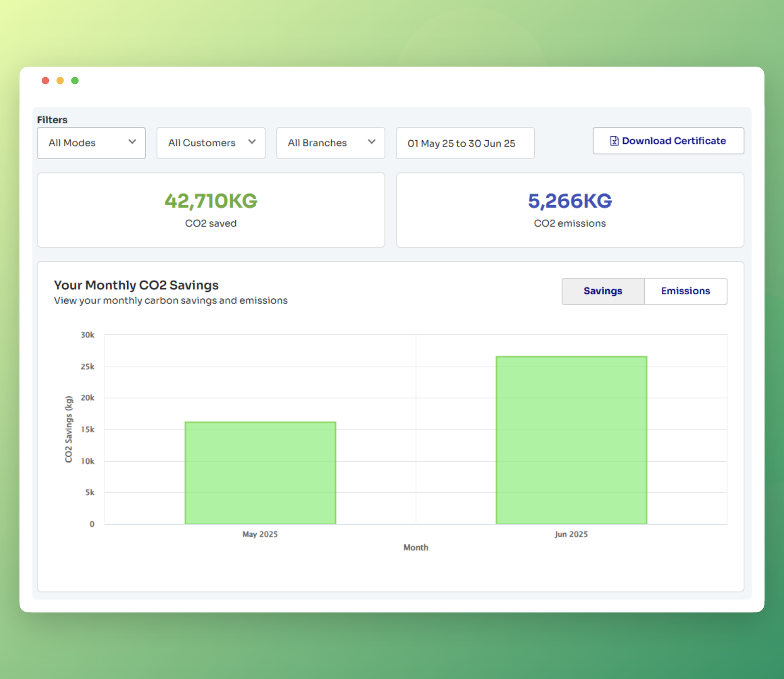Open the All Branches filter dropdown
784x679 pixels.
click(x=331, y=143)
